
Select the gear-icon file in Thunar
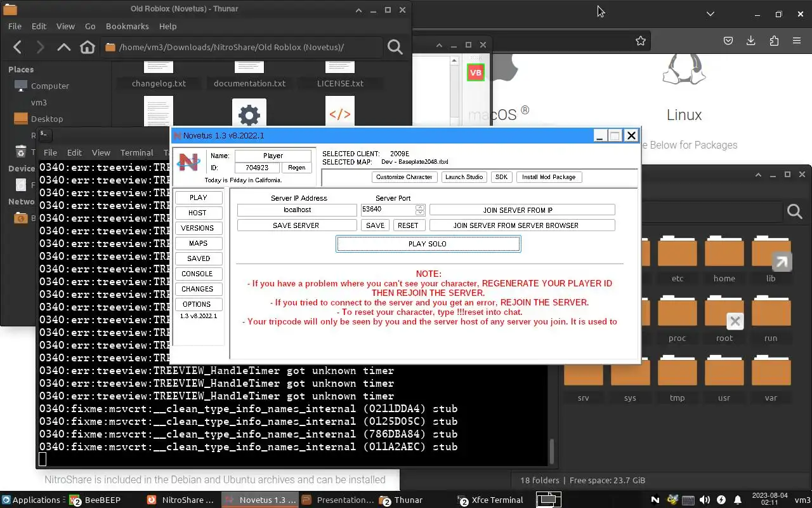[x=249, y=114]
